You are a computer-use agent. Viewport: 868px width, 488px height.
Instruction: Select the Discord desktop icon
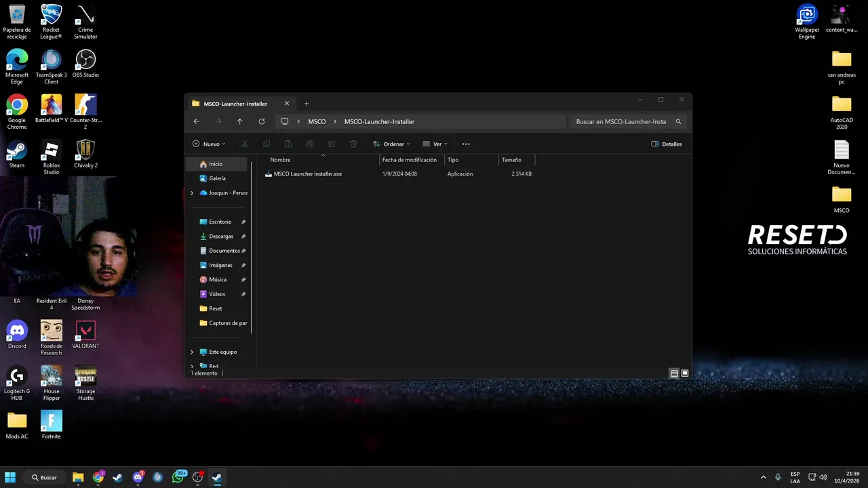[x=17, y=334]
